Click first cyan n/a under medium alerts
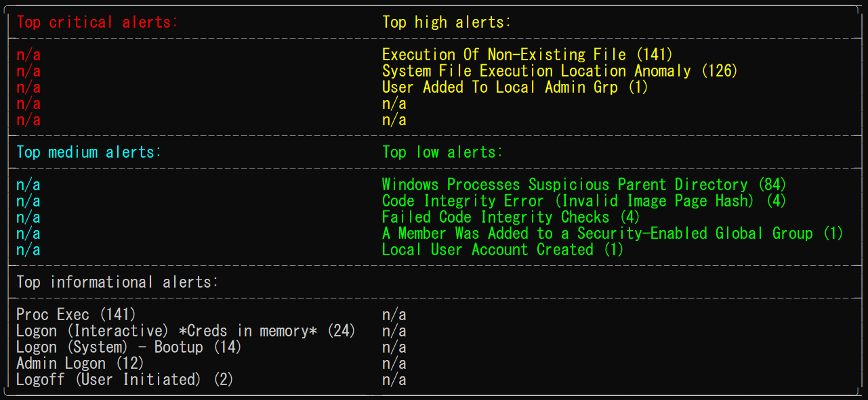Image resolution: width=868 pixels, height=400 pixels. click(x=28, y=185)
